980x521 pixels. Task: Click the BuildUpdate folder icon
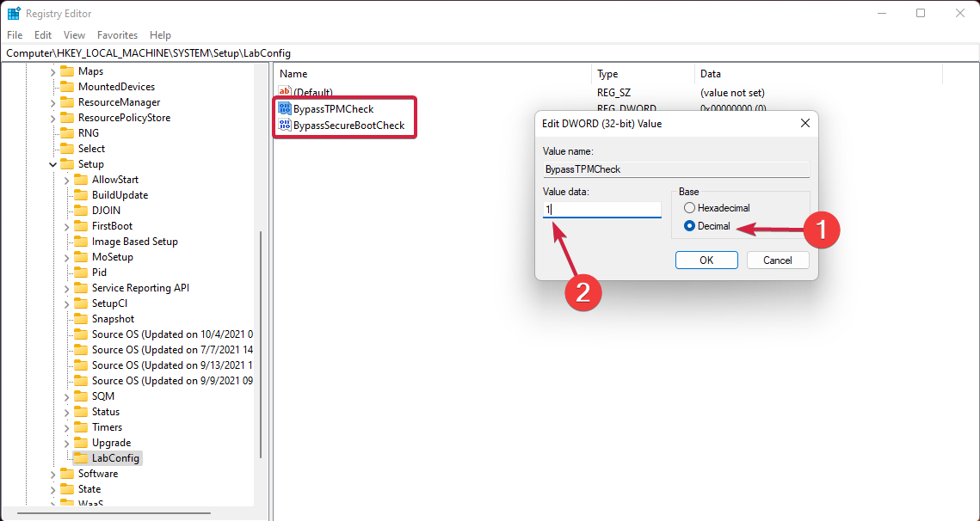(x=81, y=195)
